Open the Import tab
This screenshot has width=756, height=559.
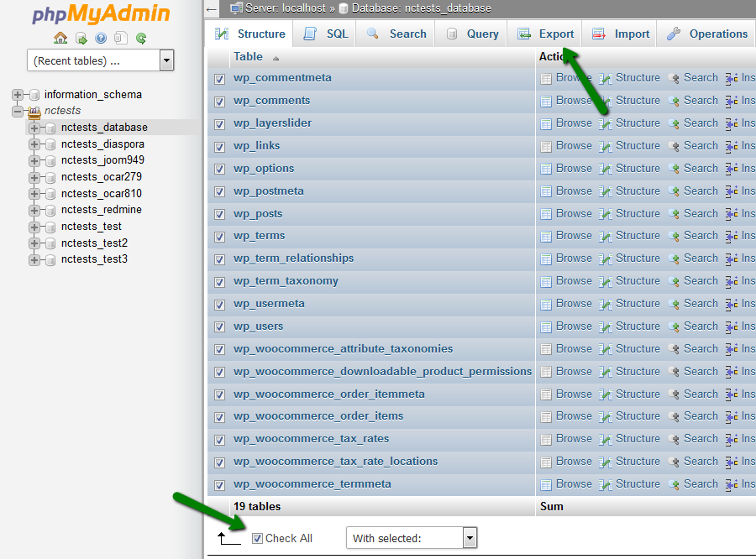(x=620, y=34)
